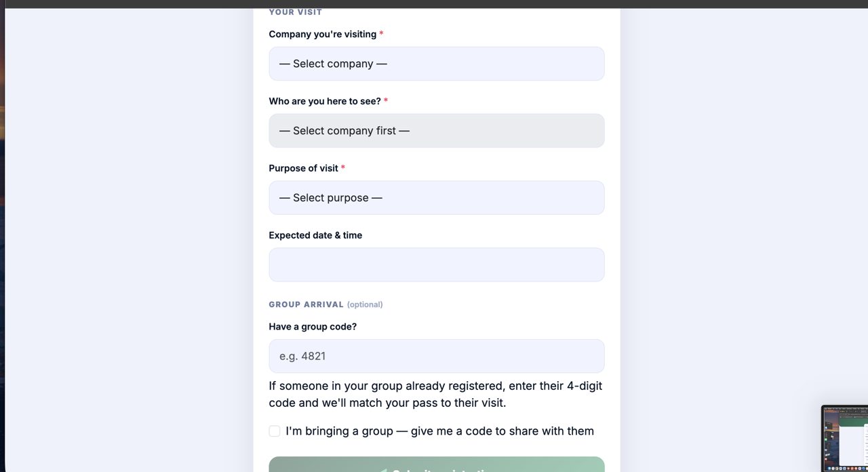
Task: Click the 'Who are you here to see?' label
Action: [325, 101]
